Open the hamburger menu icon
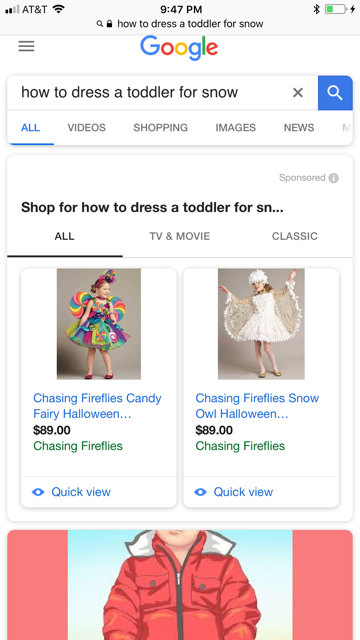The width and height of the screenshot is (360, 640). [x=26, y=46]
